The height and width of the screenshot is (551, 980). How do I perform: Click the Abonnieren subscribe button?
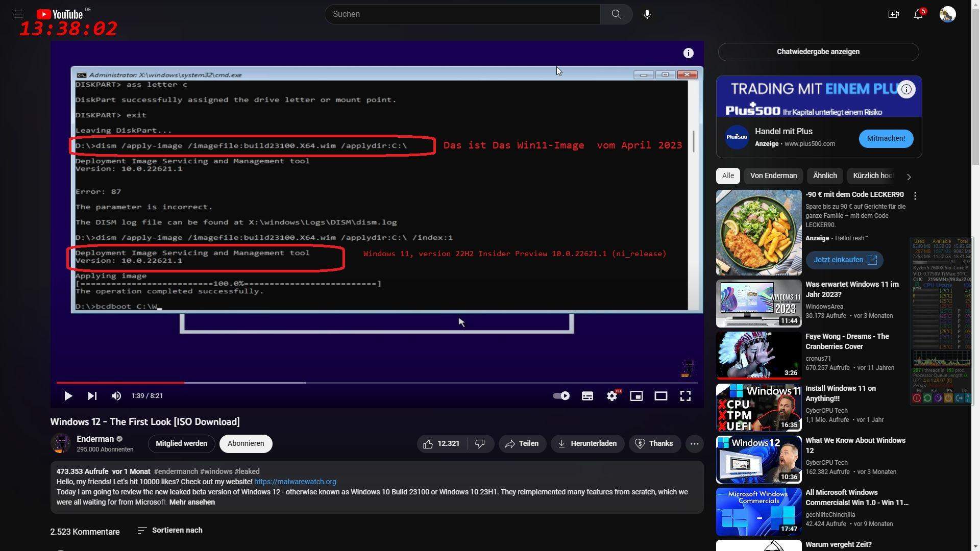[246, 443]
